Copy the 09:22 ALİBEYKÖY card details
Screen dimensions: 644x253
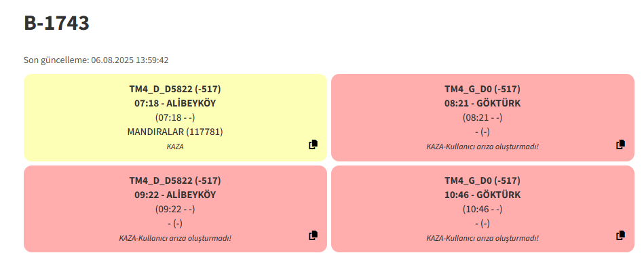313,236
